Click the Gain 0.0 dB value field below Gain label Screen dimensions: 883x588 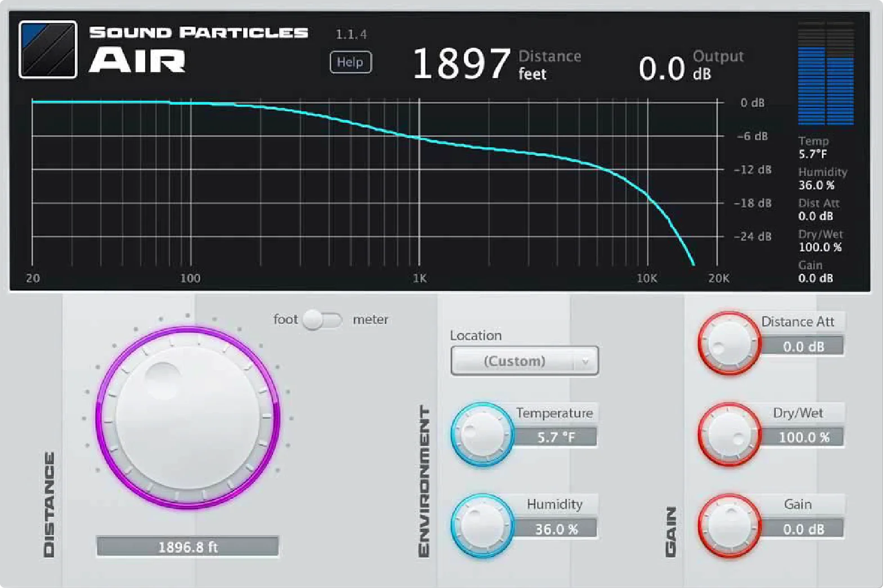(x=803, y=529)
